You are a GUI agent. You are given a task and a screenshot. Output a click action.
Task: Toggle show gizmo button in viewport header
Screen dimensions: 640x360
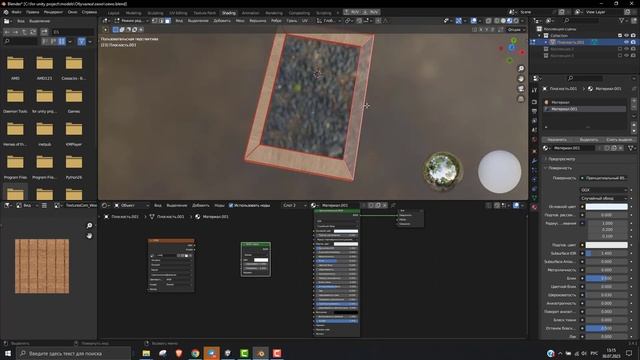point(459,20)
